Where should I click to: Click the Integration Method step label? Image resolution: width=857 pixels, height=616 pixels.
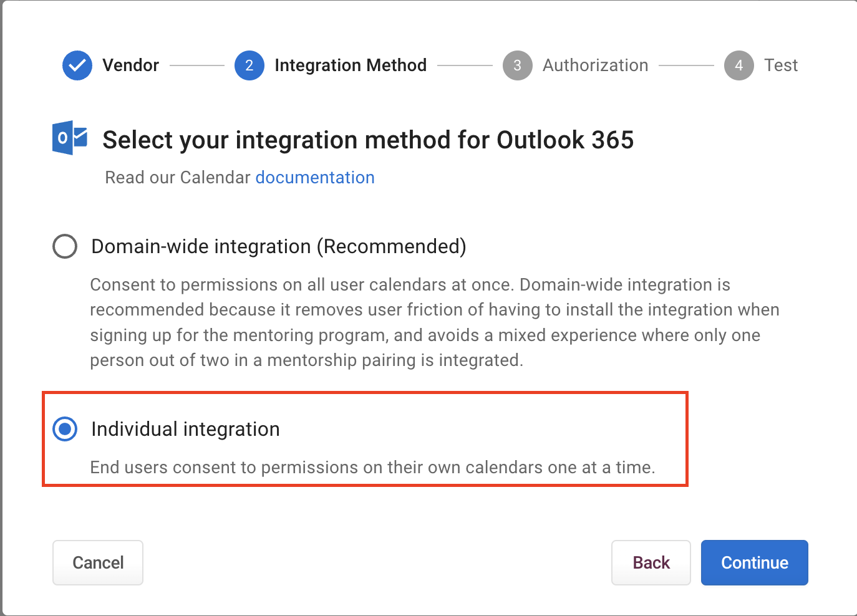[351, 65]
